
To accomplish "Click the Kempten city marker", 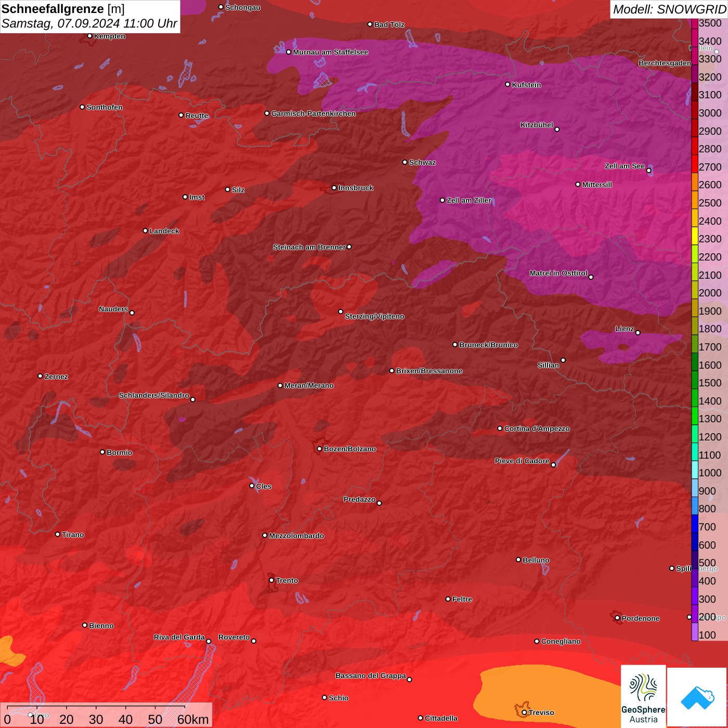I will coord(89,36).
